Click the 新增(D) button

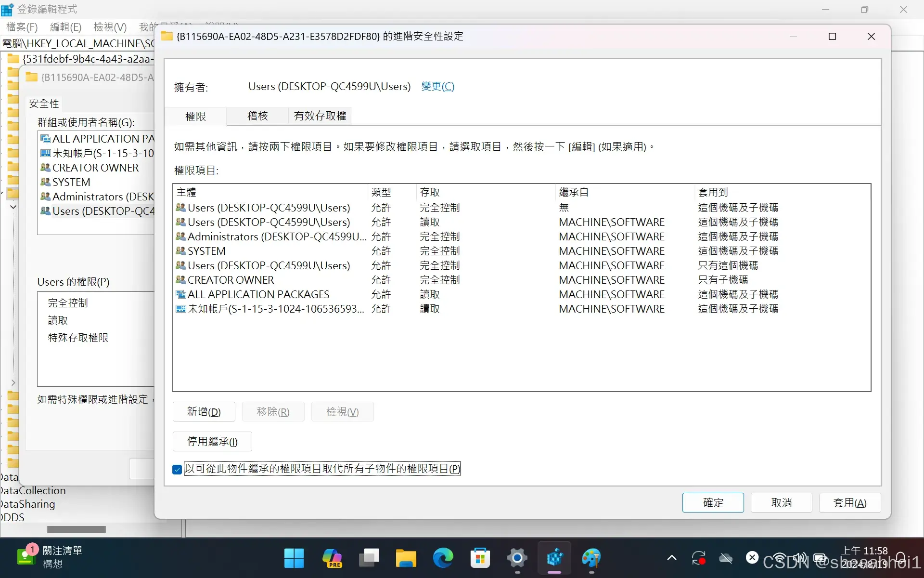point(204,412)
